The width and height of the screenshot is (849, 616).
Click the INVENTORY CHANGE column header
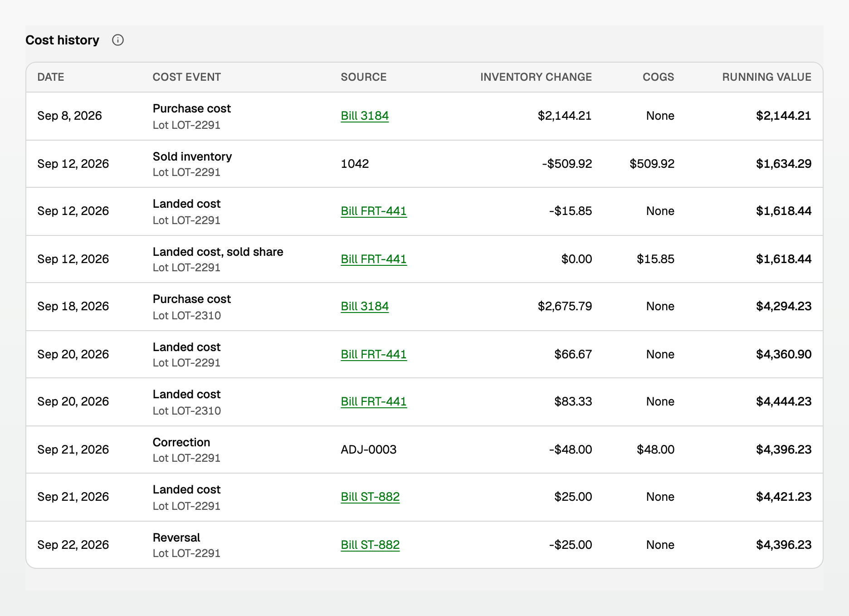(x=536, y=77)
